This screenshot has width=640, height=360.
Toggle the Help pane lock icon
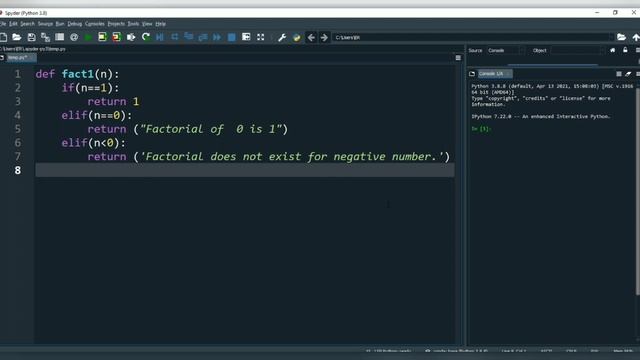[x=625, y=50]
